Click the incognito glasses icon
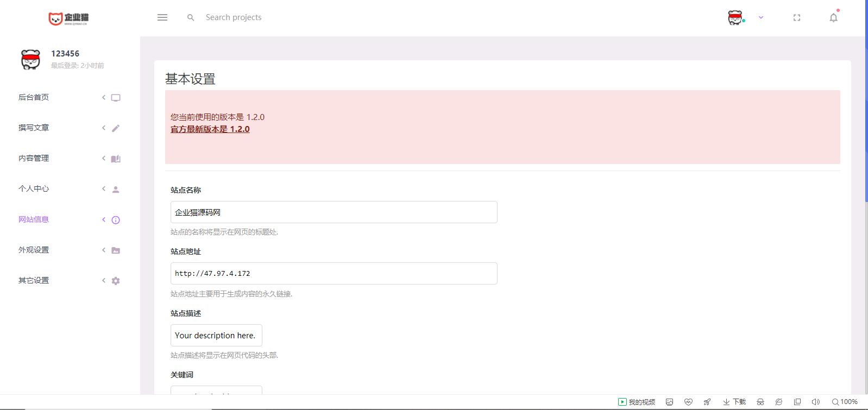 (x=760, y=402)
